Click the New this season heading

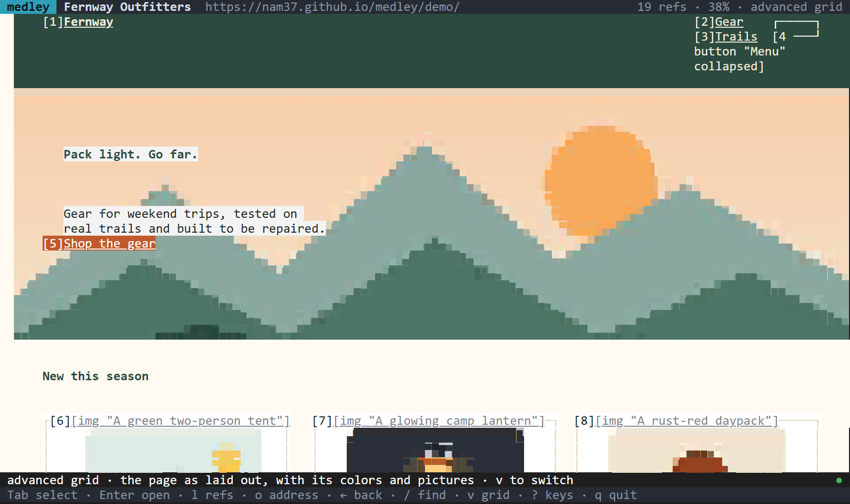click(96, 376)
